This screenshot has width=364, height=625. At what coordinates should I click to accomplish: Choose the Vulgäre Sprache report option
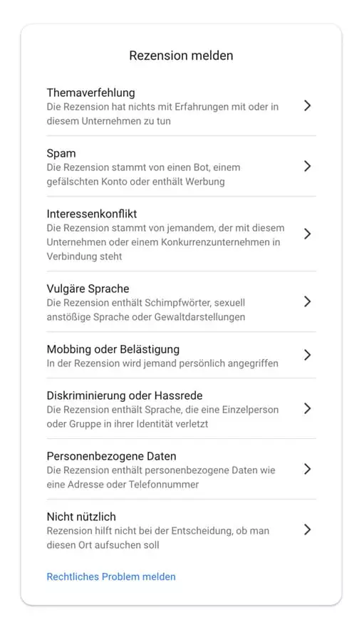tap(88, 289)
